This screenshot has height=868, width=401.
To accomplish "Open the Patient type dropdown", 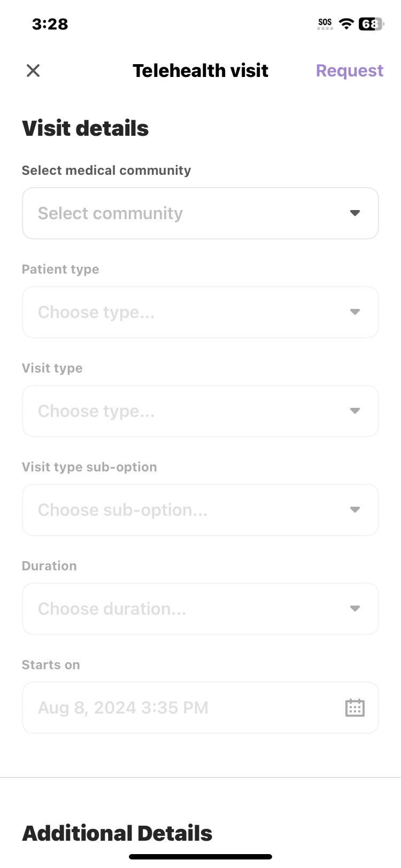I will pos(200,312).
